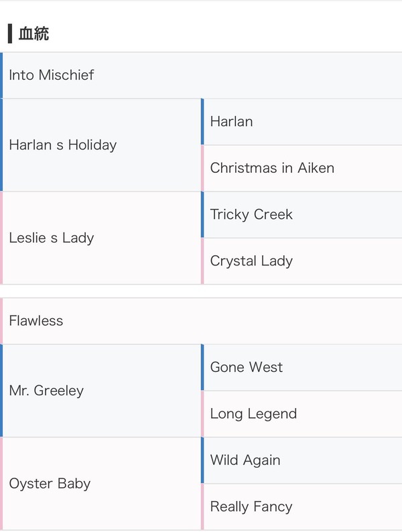Click blue marker beside Into Mischief
Screen dimensions: 402x532
click(1, 75)
